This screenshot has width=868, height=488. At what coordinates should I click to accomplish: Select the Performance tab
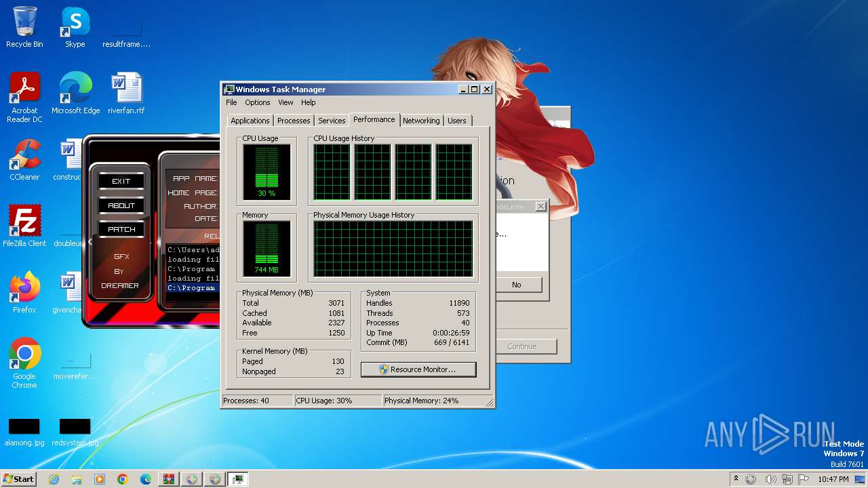tap(374, 119)
